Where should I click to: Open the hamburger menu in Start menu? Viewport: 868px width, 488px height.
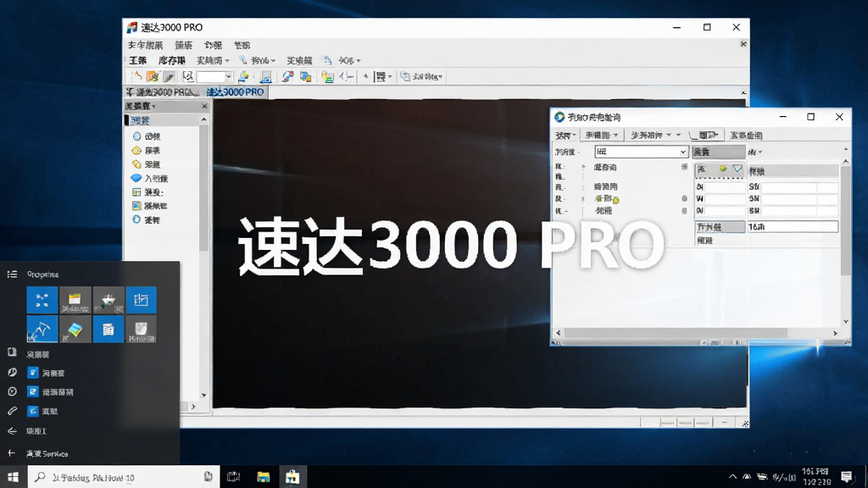pos(12,274)
